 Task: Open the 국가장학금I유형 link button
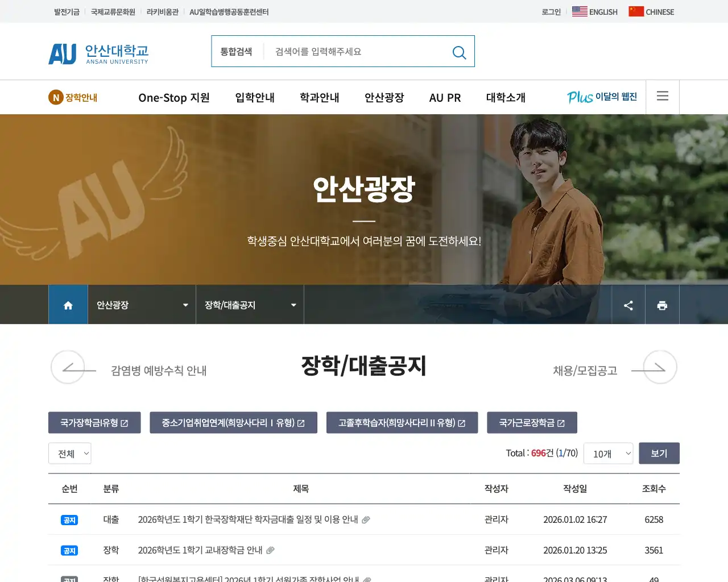click(94, 422)
